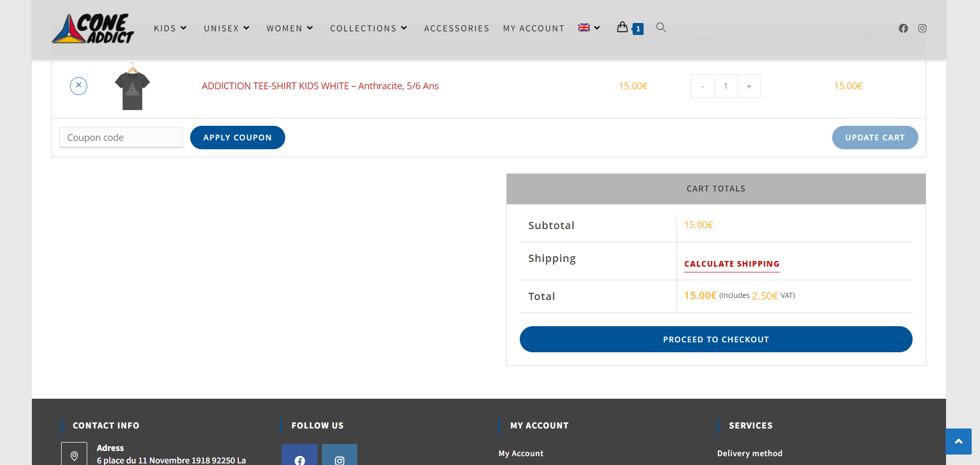Open the search magnifier icon

click(661, 27)
